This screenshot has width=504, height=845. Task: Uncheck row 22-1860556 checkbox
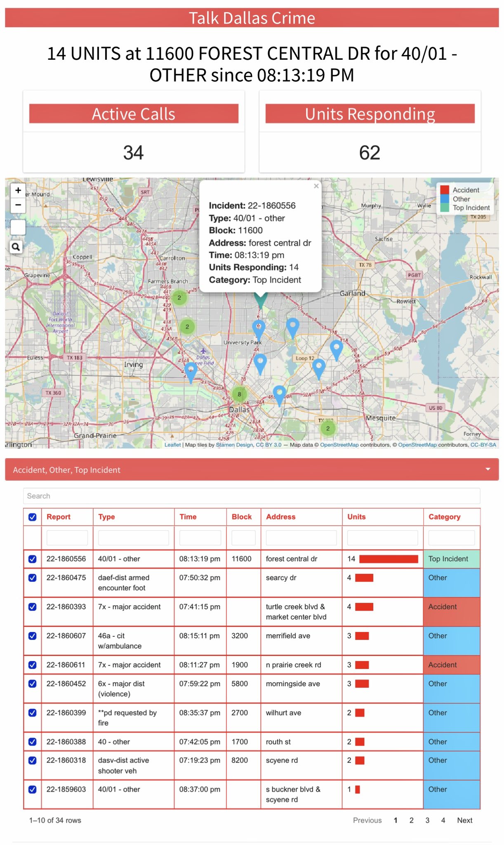(33, 559)
